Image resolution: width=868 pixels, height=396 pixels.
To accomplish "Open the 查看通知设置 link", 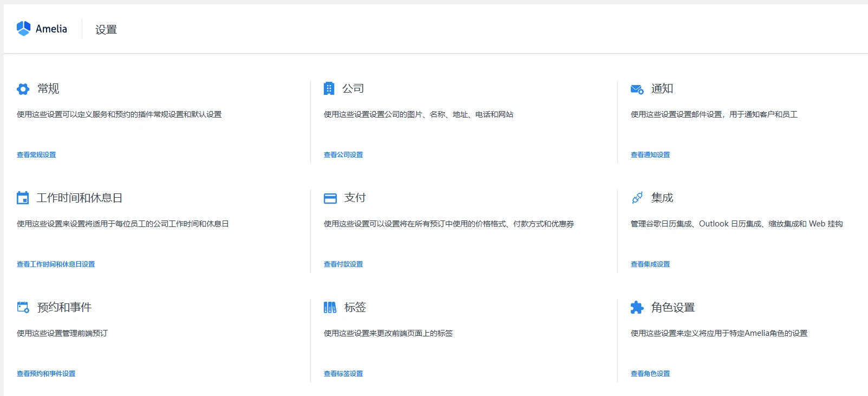I will [650, 155].
